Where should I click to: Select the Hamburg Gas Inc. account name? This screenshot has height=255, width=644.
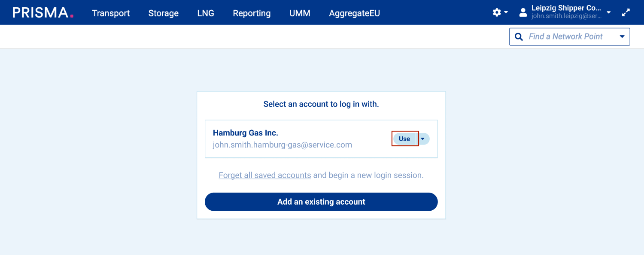coord(246,133)
